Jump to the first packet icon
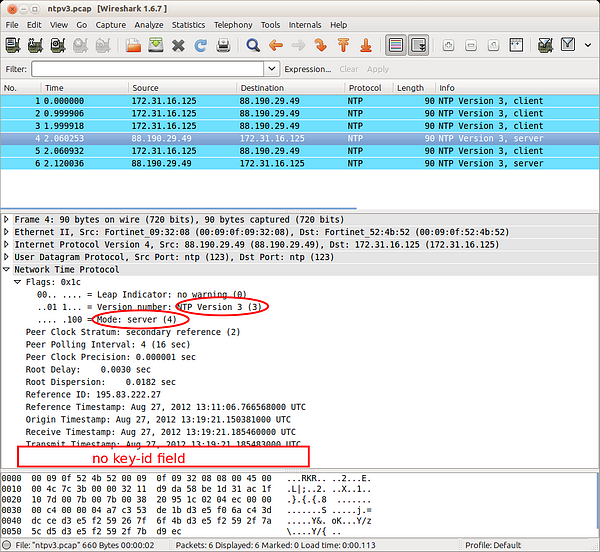600x552 pixels. click(x=343, y=45)
